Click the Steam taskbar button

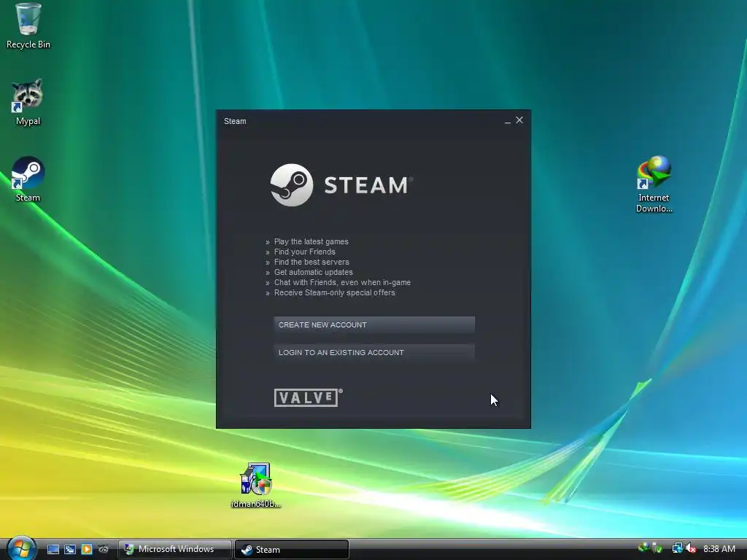292,550
